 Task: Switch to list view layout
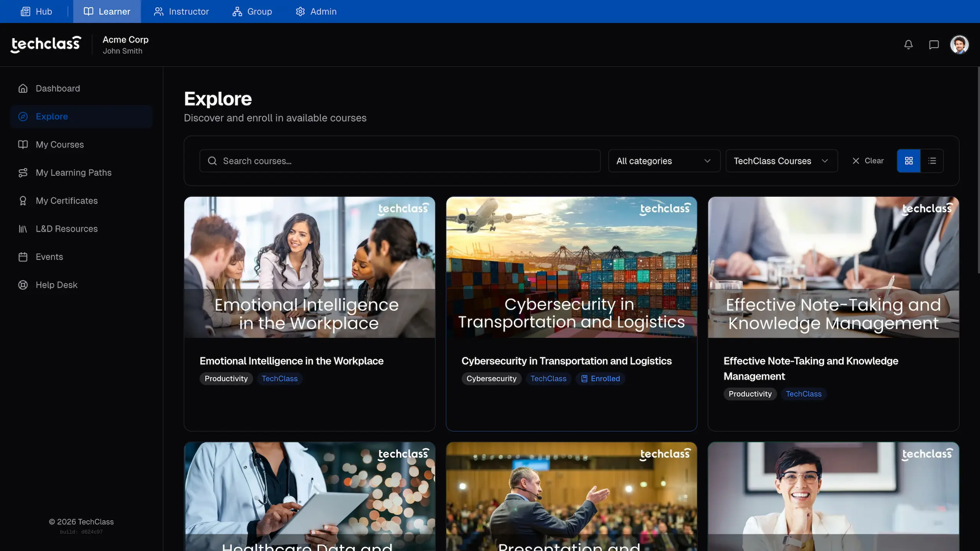tap(932, 161)
